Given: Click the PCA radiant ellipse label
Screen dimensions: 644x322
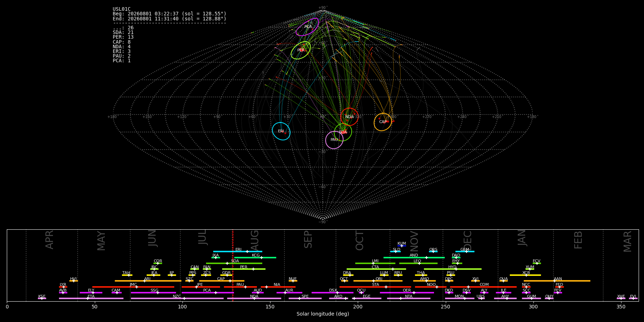Looking at the screenshot, I should (308, 27).
